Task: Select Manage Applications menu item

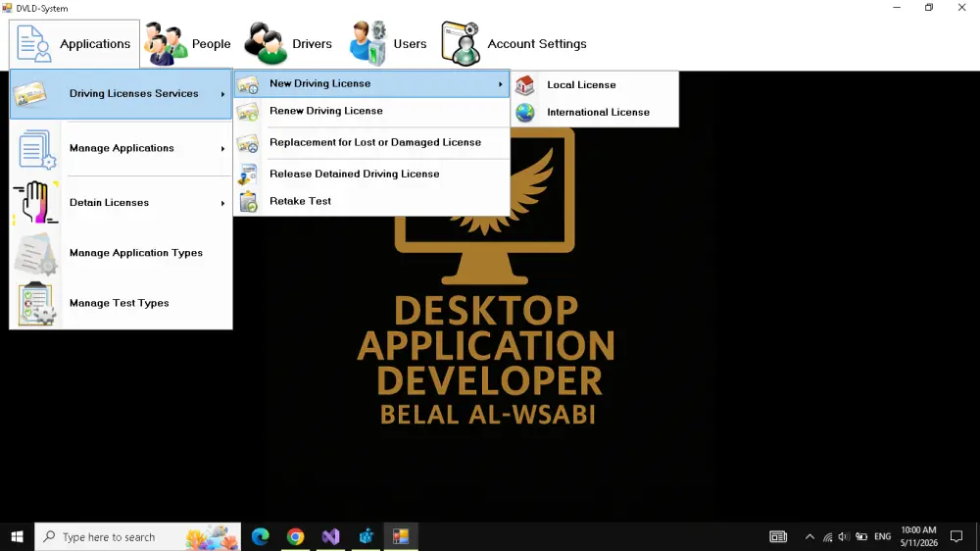Action: click(121, 149)
